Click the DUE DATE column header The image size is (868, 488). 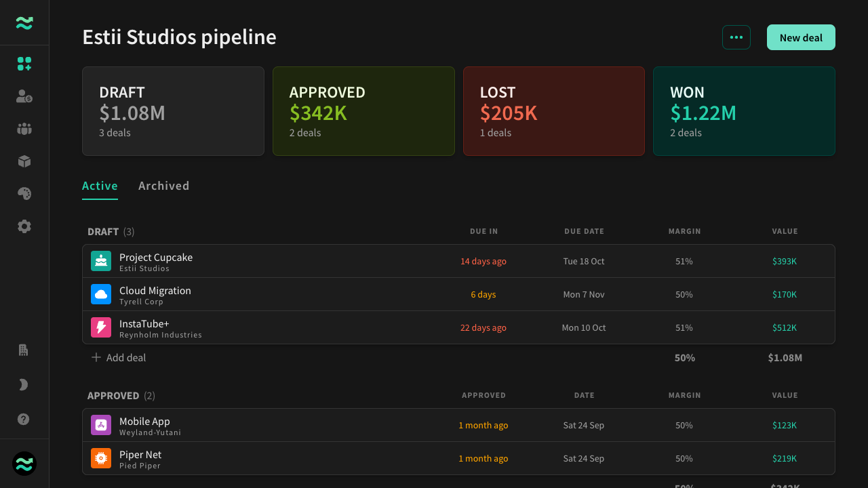coord(584,231)
